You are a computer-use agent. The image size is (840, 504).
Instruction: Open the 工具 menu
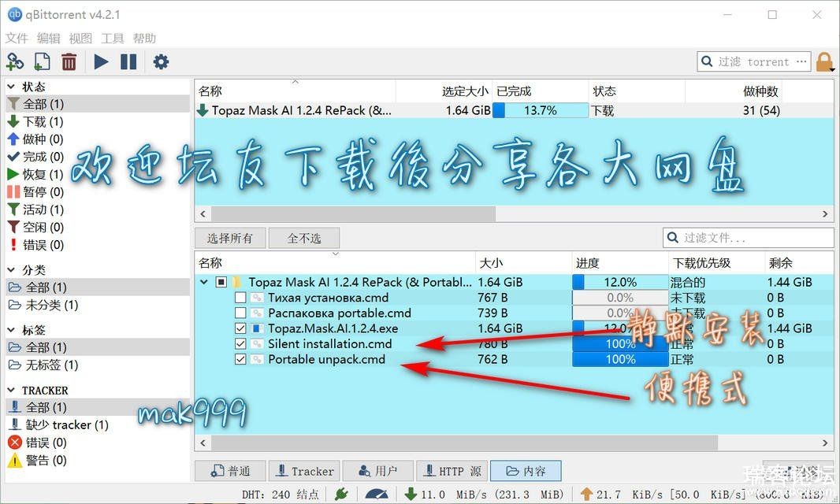pyautogui.click(x=113, y=38)
